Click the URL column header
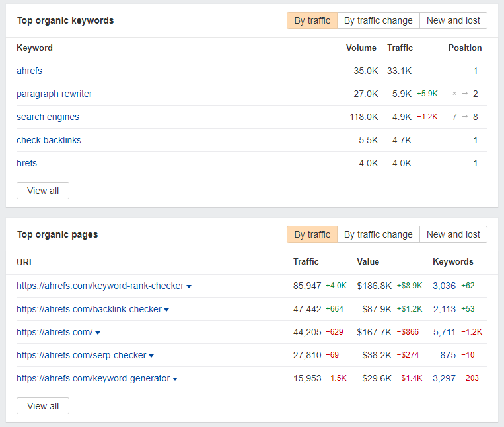504x427 pixels. point(25,262)
